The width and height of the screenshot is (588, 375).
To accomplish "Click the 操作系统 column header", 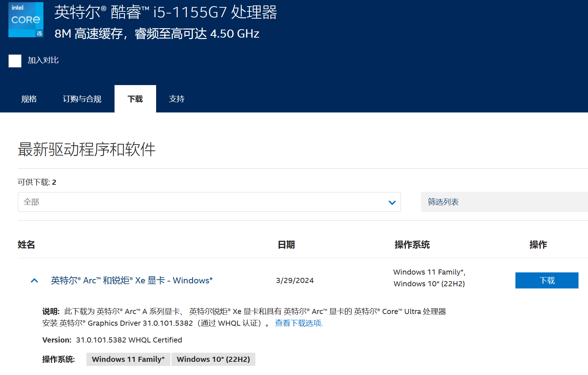I will 412,245.
